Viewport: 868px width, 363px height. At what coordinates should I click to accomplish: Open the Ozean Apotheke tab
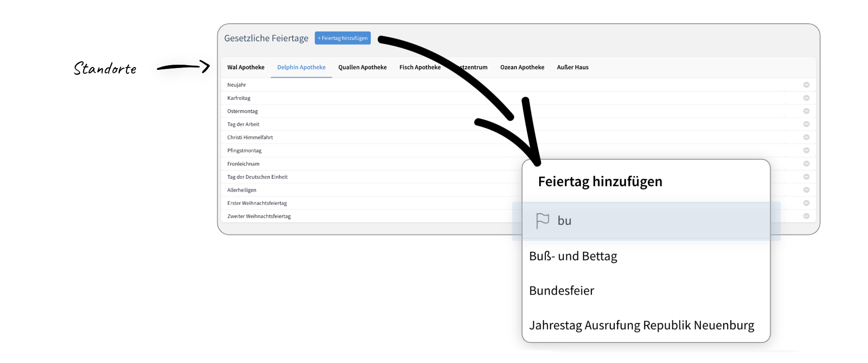click(x=522, y=67)
